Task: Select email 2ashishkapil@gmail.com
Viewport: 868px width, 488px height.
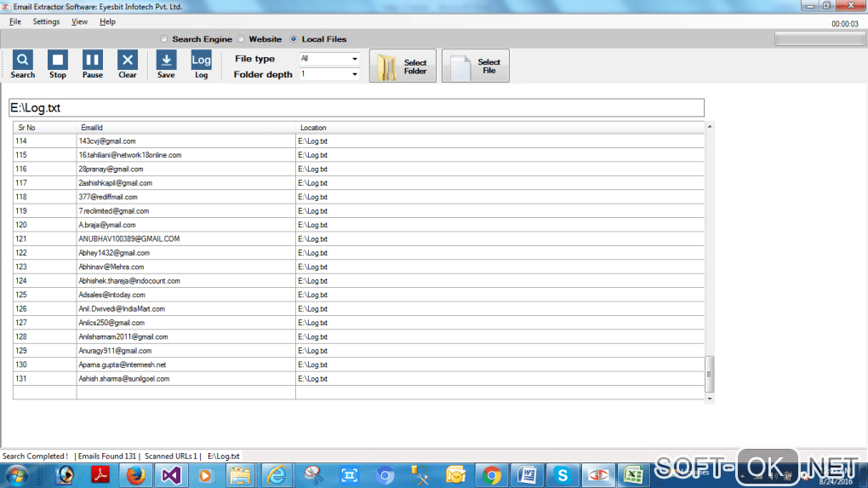Action: [115, 183]
